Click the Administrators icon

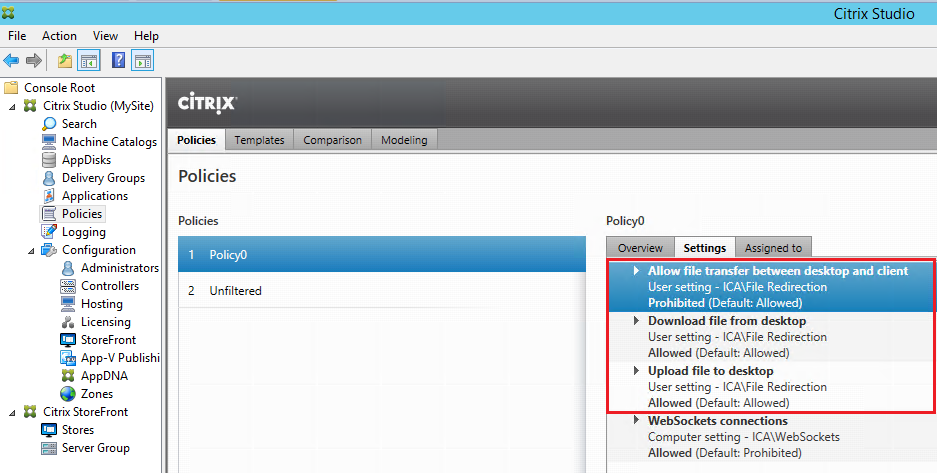(68, 268)
